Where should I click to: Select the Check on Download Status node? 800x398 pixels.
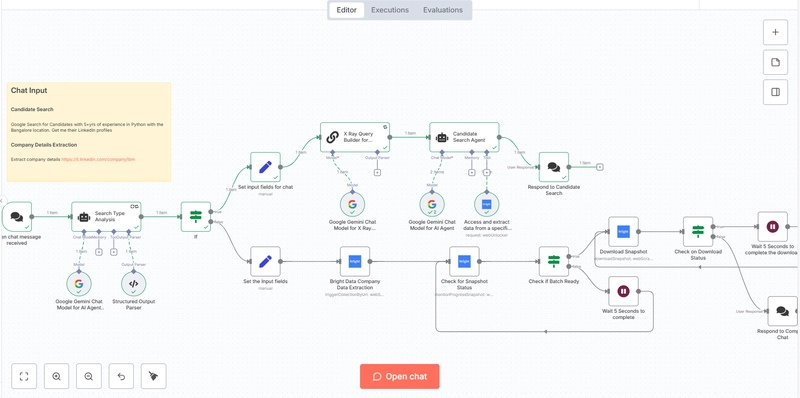click(698, 232)
